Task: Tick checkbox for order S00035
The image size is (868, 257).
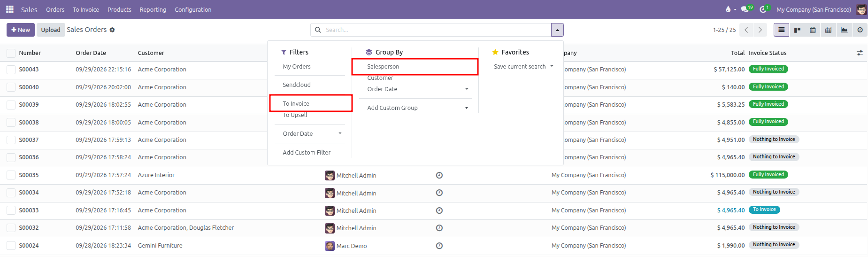Action: [11, 175]
